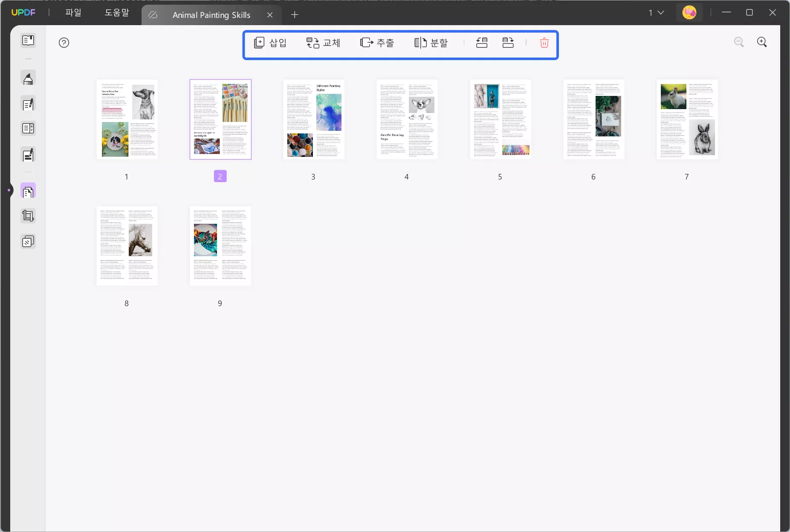Click the 삽입 insert button
Viewport: 790px width, 532px height.
click(x=270, y=42)
